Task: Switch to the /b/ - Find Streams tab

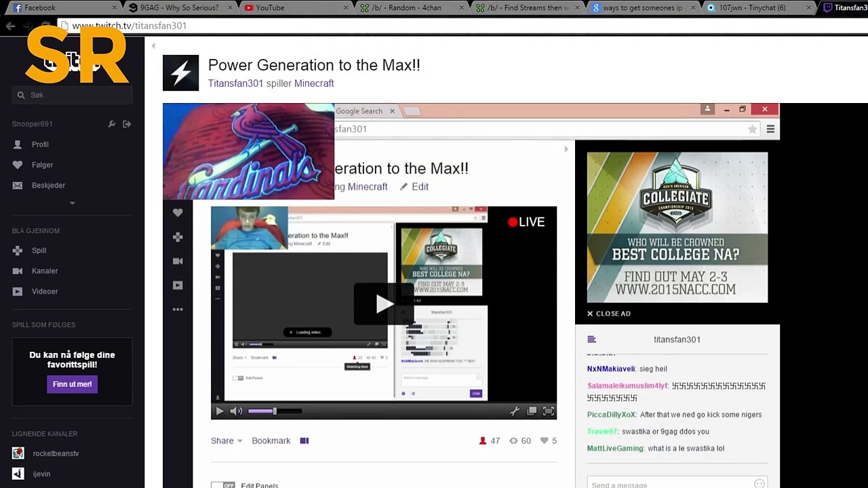Action: 529,7
